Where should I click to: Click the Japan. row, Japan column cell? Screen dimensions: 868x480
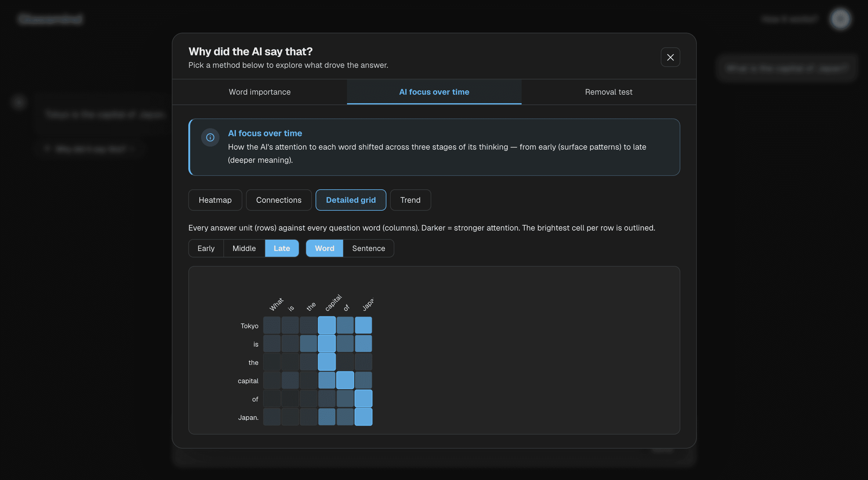pos(363,417)
